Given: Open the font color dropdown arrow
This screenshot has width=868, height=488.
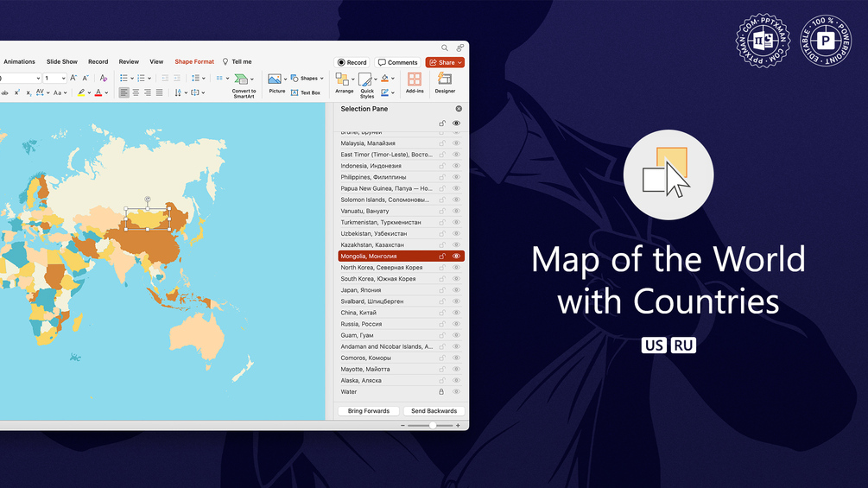Looking at the screenshot, I should 106,93.
